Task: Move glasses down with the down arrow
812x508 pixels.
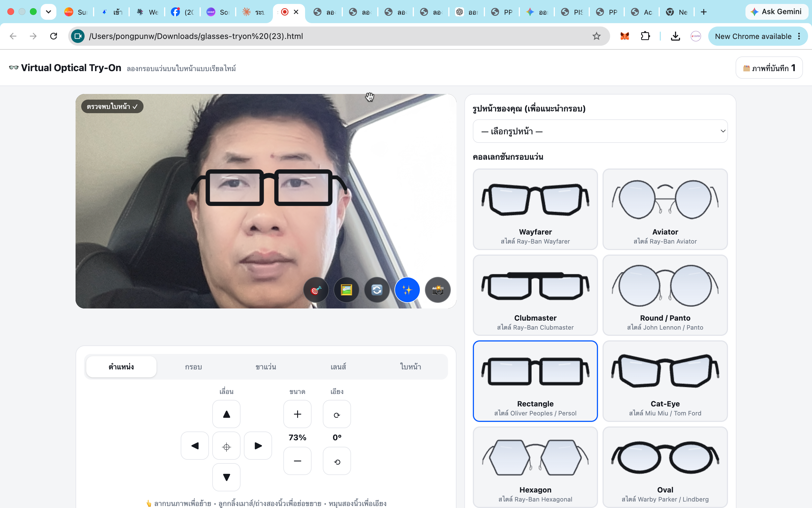Action: point(226,477)
